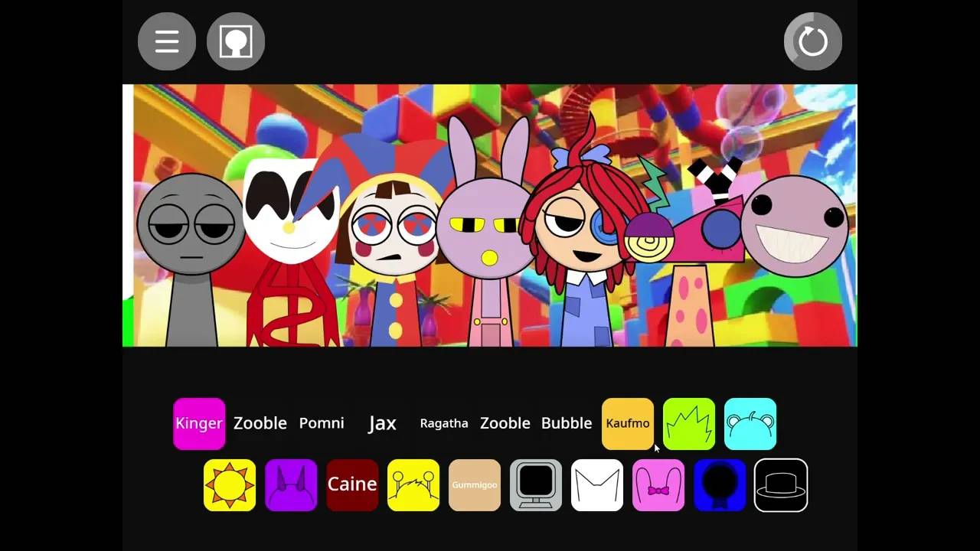Click the Zooble label next to Bubble
Screen dimensions: 980x551
point(505,423)
